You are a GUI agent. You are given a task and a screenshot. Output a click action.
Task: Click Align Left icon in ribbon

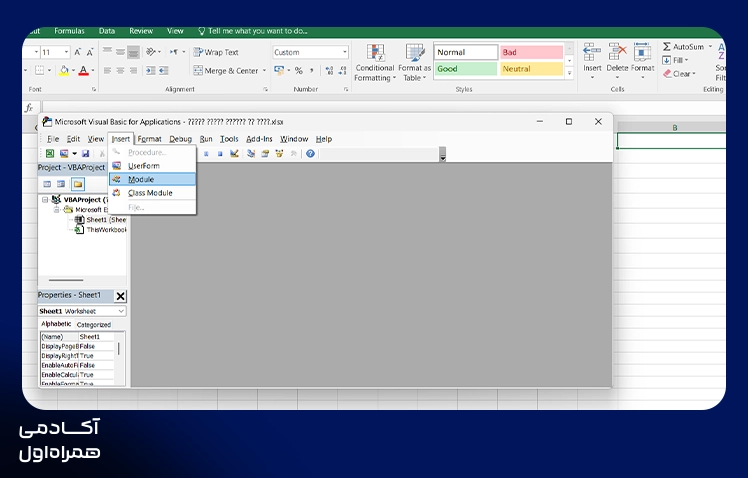tap(107, 71)
